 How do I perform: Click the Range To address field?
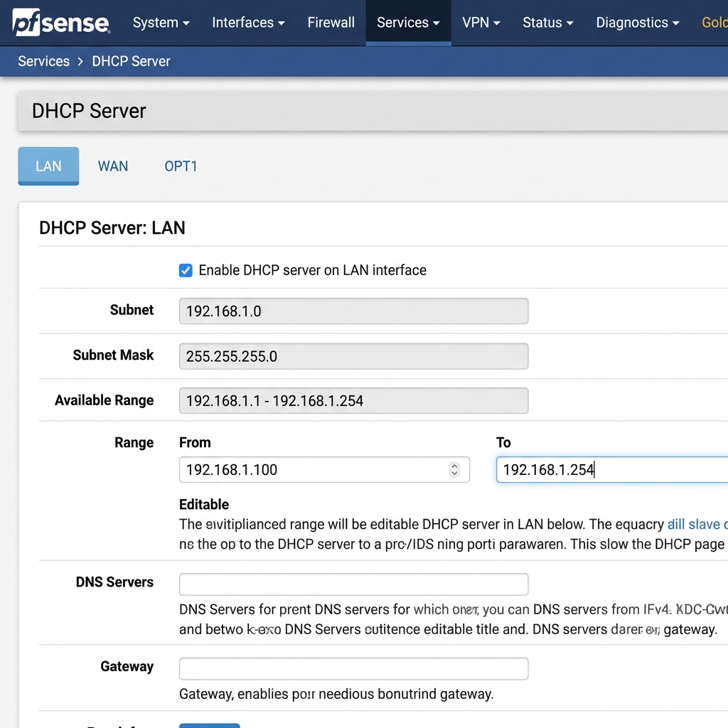(x=611, y=470)
